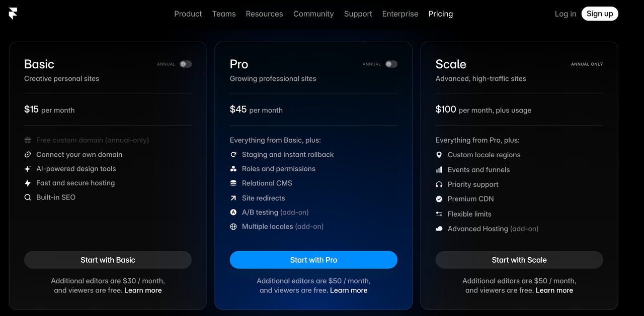Open the Resources menu

pos(264,14)
